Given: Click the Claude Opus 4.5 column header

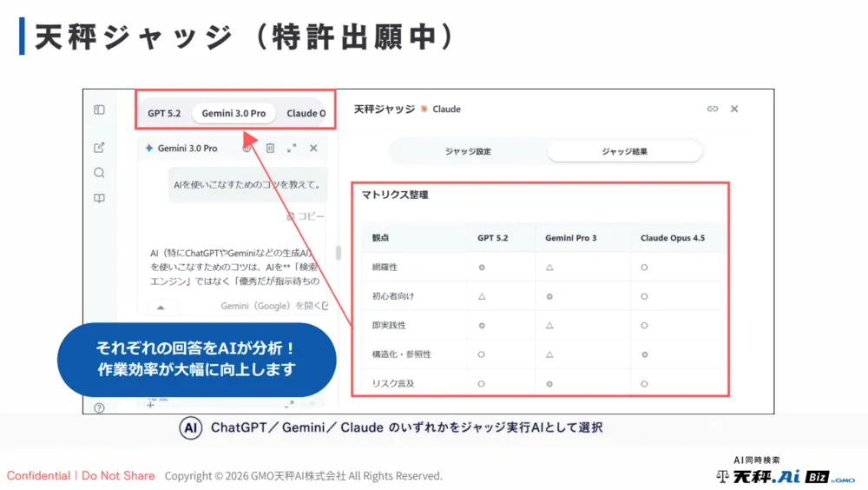Looking at the screenshot, I should coord(673,238).
